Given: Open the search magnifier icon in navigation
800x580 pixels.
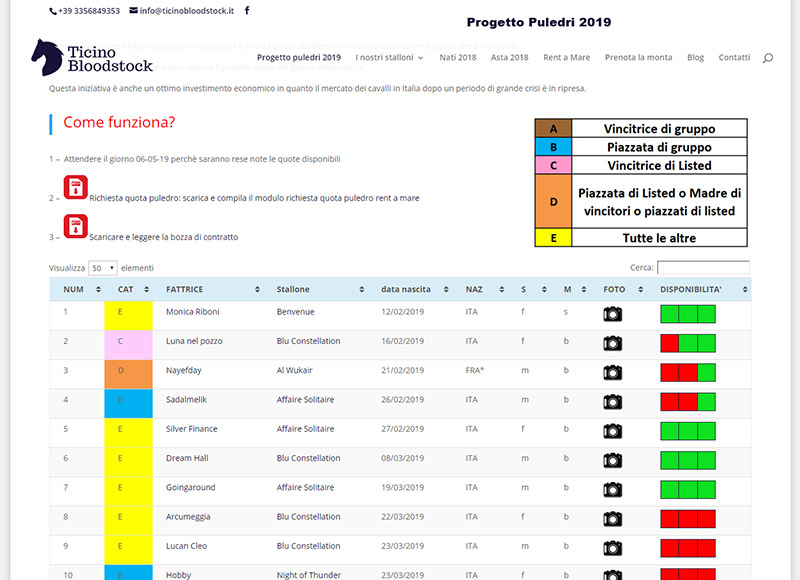Looking at the screenshot, I should coord(767,58).
